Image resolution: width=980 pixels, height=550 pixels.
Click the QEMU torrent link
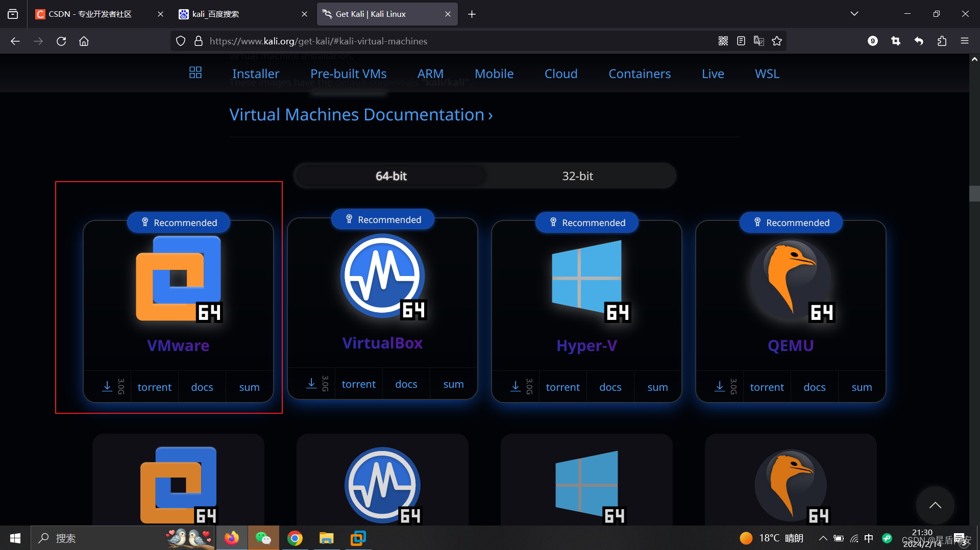tap(767, 387)
